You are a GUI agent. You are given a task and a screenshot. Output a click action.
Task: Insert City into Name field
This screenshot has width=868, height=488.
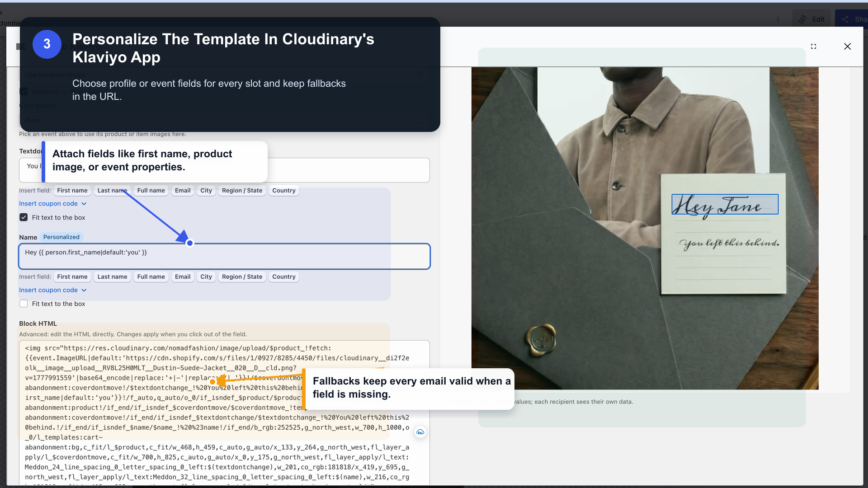[206, 277]
